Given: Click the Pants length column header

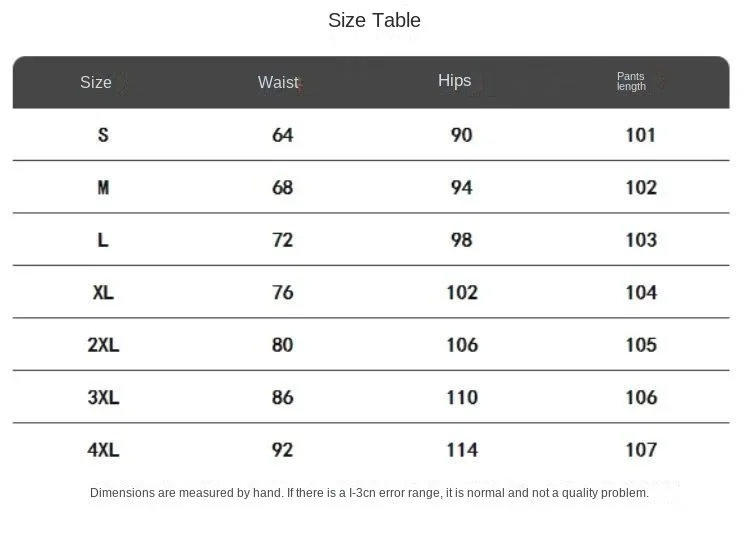Looking at the screenshot, I should tap(631, 81).
